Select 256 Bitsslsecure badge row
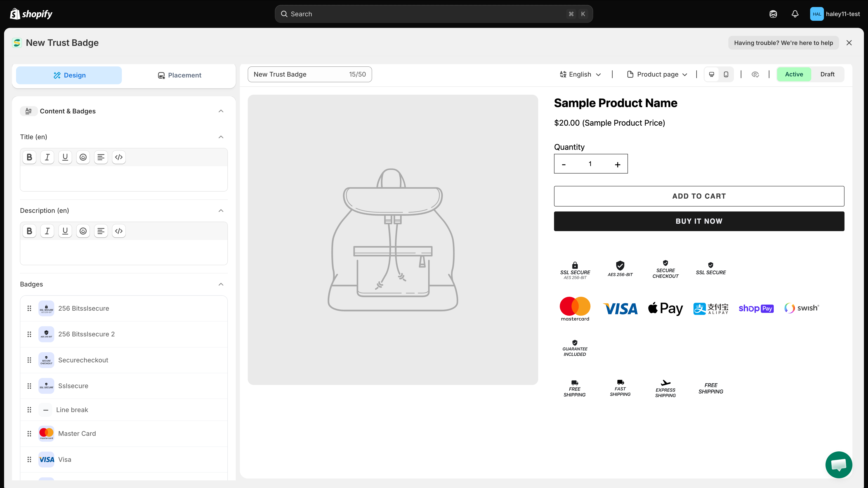This screenshot has height=488, width=868. pos(124,308)
